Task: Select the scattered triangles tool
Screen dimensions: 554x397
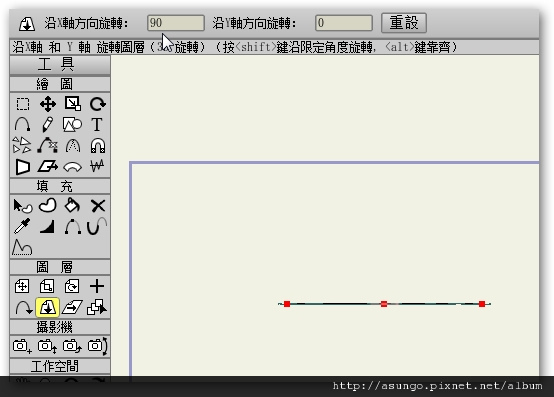Action: tap(22, 145)
